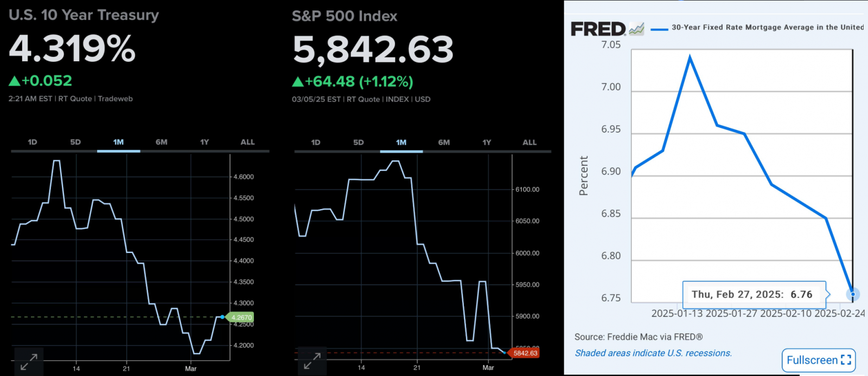Expand the Treasury chart using arrows icon
Viewport: 868px width, 376px height.
click(29, 361)
